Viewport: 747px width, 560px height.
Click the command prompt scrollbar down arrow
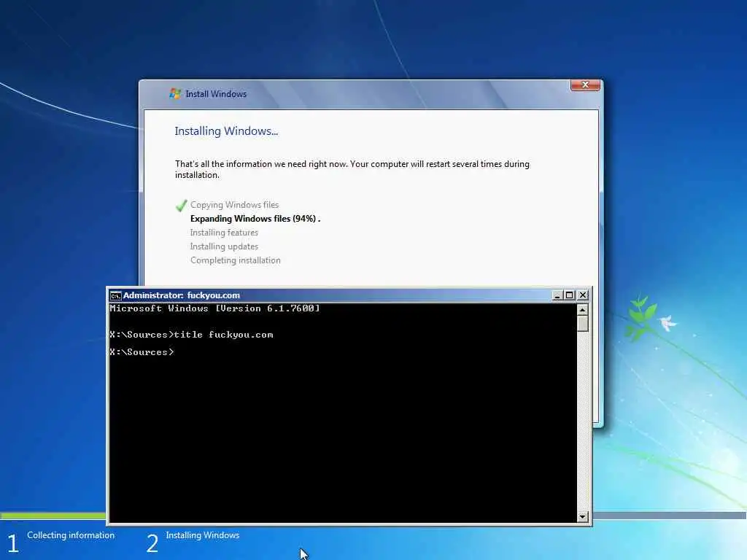coord(583,517)
